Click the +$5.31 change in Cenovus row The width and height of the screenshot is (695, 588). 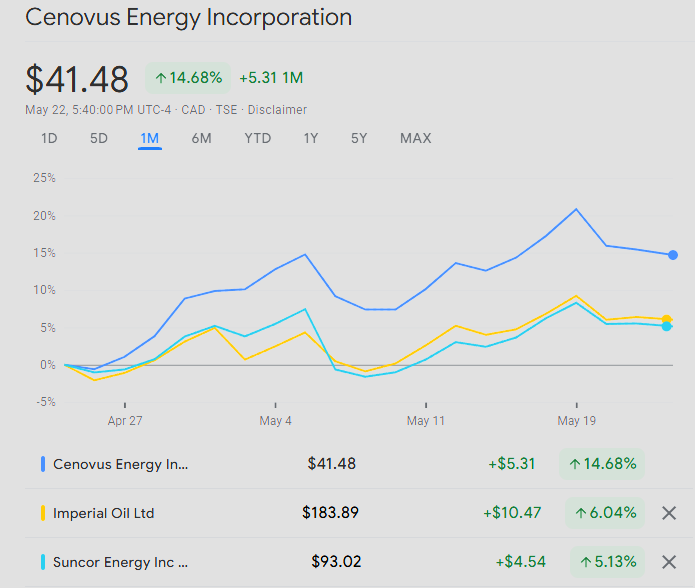pos(511,464)
